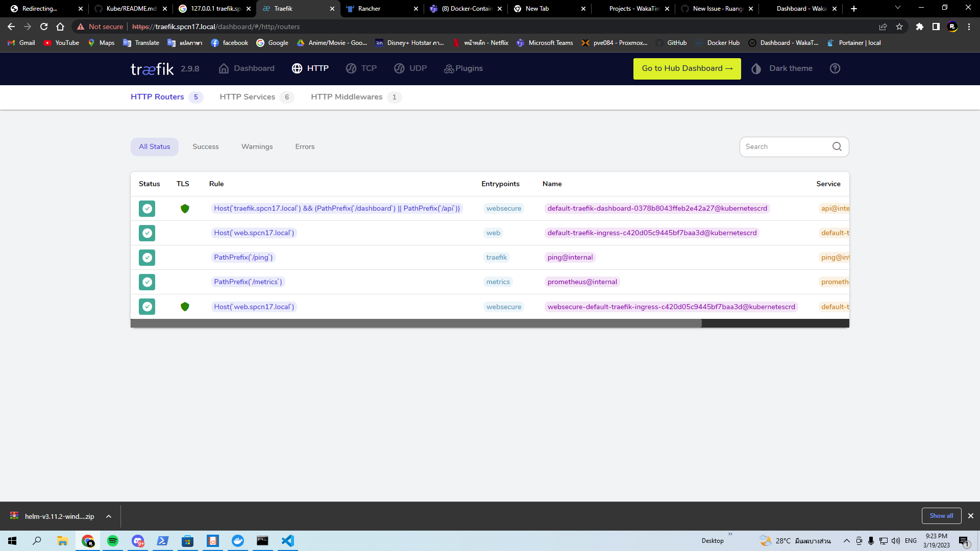Expand hidden system tray icons
This screenshot has width=980, height=551.
[x=846, y=541]
